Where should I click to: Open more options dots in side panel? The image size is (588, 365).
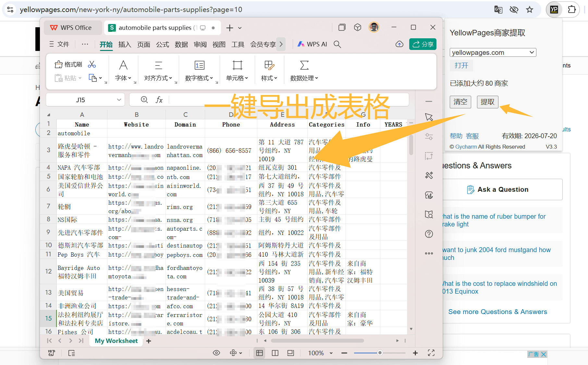(429, 253)
